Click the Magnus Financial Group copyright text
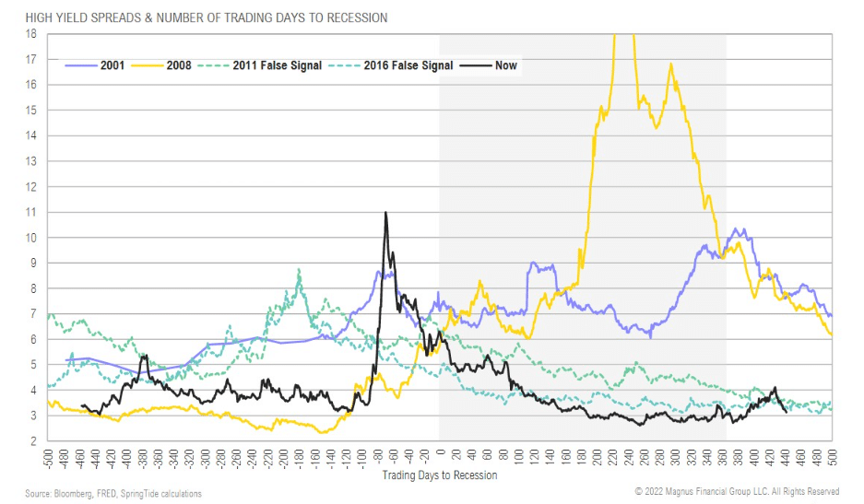The image size is (864, 504). coord(737,491)
